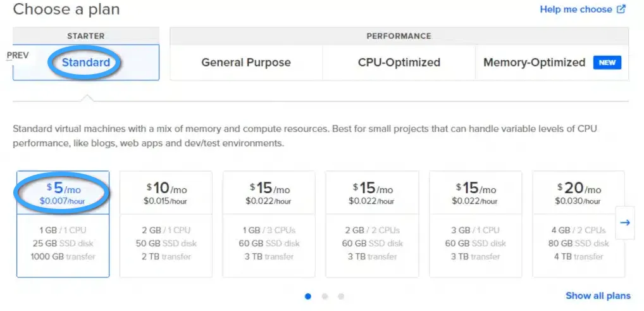Switch to the CPU-Optimized plan tab

(x=399, y=63)
